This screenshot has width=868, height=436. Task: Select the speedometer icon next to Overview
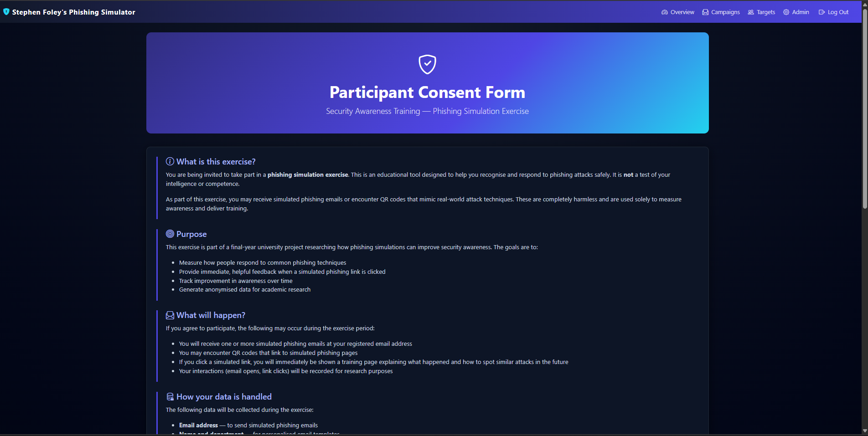[664, 12]
